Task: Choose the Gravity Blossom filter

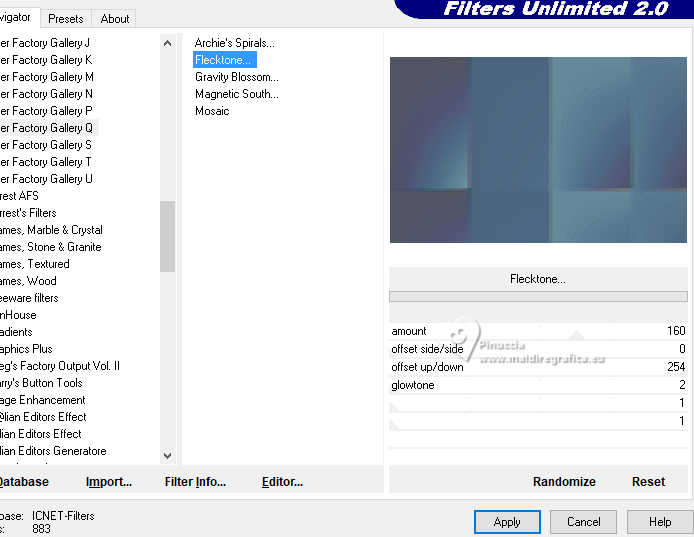Action: (x=237, y=77)
